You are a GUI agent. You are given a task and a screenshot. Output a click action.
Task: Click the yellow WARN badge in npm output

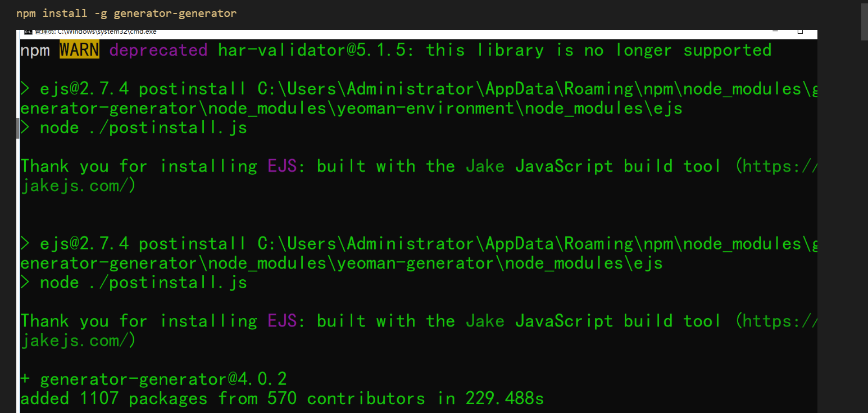point(79,50)
